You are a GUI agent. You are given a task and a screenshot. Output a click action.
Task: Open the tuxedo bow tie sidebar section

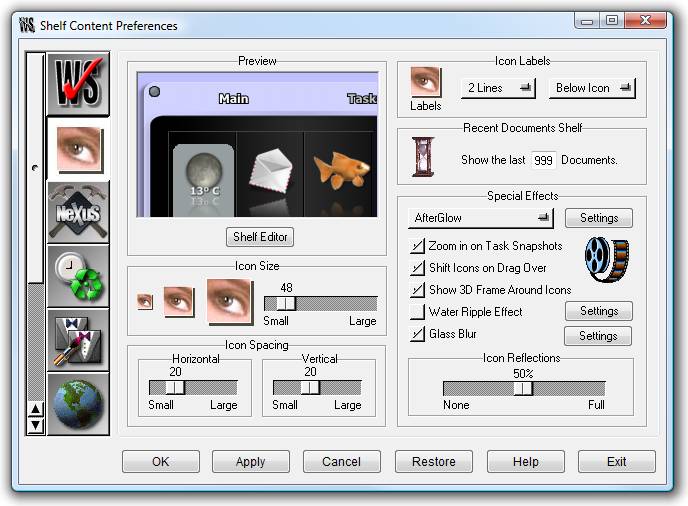click(x=78, y=339)
